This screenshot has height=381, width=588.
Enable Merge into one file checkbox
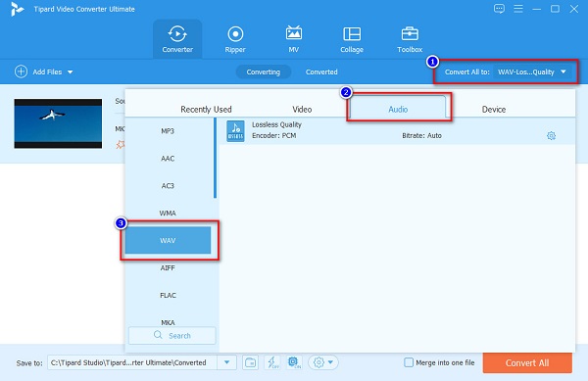(409, 362)
